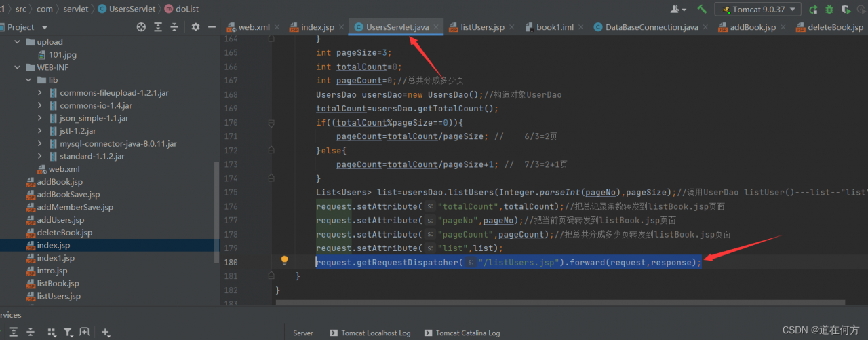The image size is (868, 340).
Task: Click the rerun Tomcat icon
Action: click(x=813, y=10)
